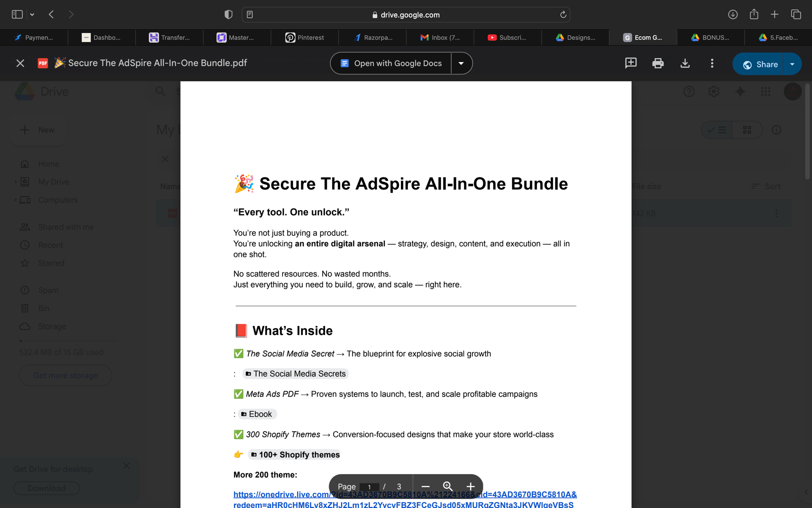
Task: Click Open with Google Docs button
Action: click(x=391, y=63)
